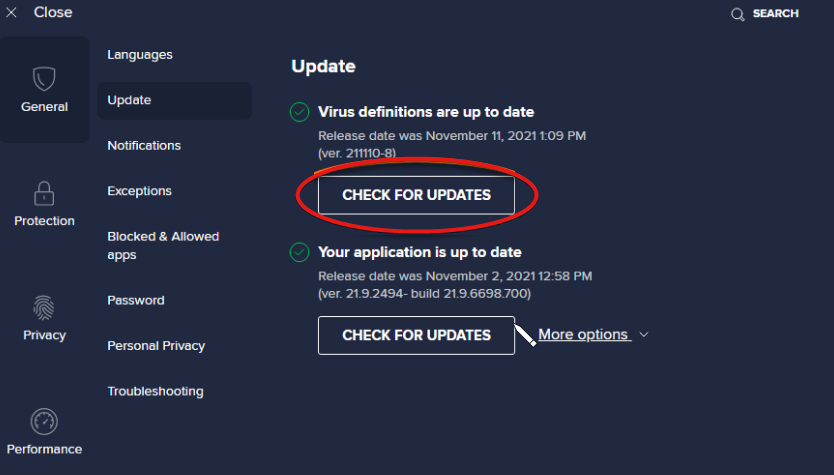The height and width of the screenshot is (475, 834).
Task: Check for virus definition updates
Action: click(x=416, y=195)
